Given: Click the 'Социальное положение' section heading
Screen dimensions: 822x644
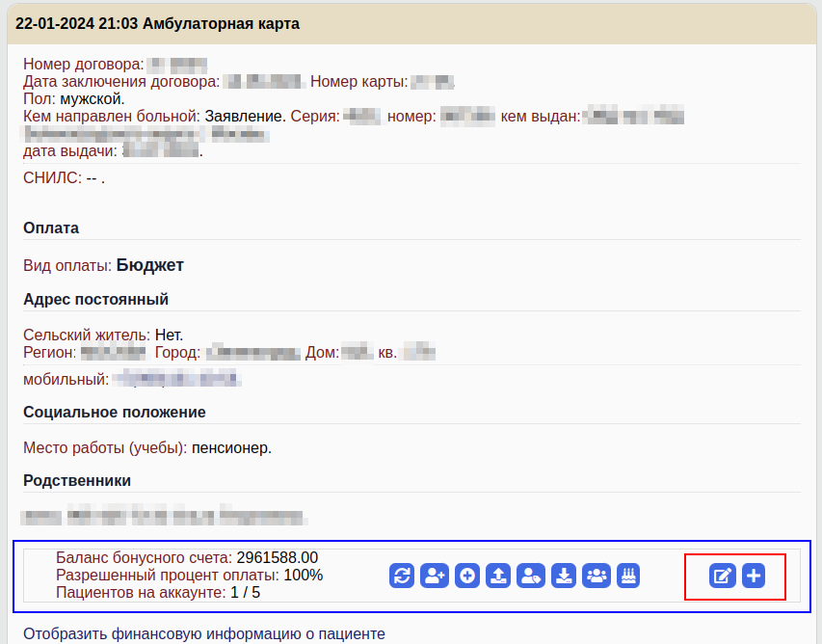Looking at the screenshot, I should pos(115,412).
